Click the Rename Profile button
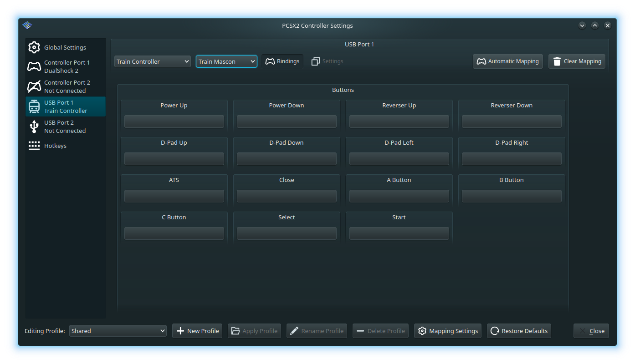 coord(317,331)
